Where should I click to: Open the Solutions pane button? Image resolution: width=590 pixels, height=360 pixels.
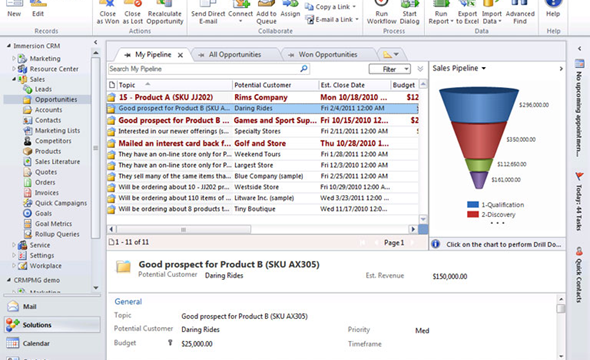click(53, 325)
